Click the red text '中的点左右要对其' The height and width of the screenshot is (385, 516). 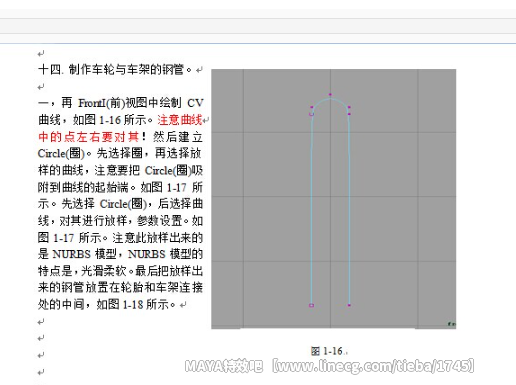click(x=88, y=137)
